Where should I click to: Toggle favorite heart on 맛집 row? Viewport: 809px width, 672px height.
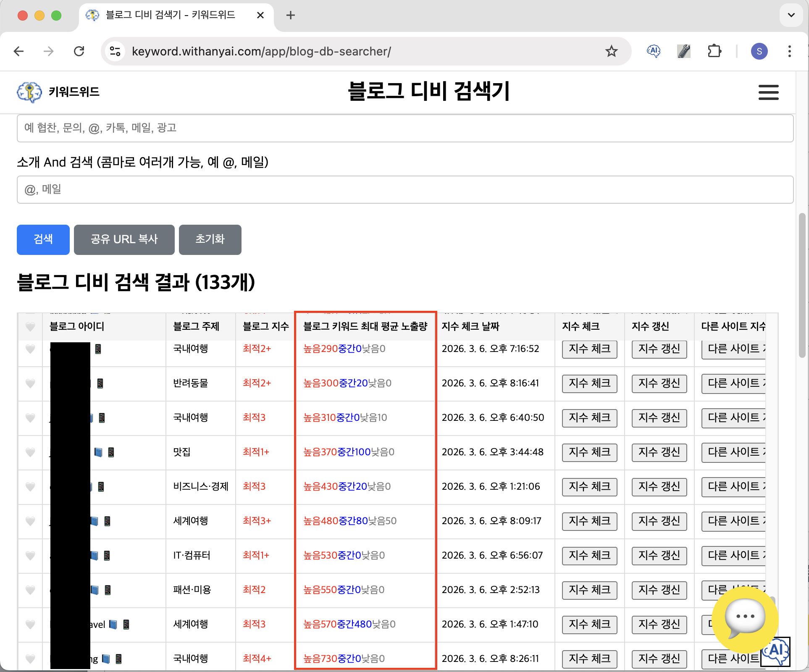[30, 452]
